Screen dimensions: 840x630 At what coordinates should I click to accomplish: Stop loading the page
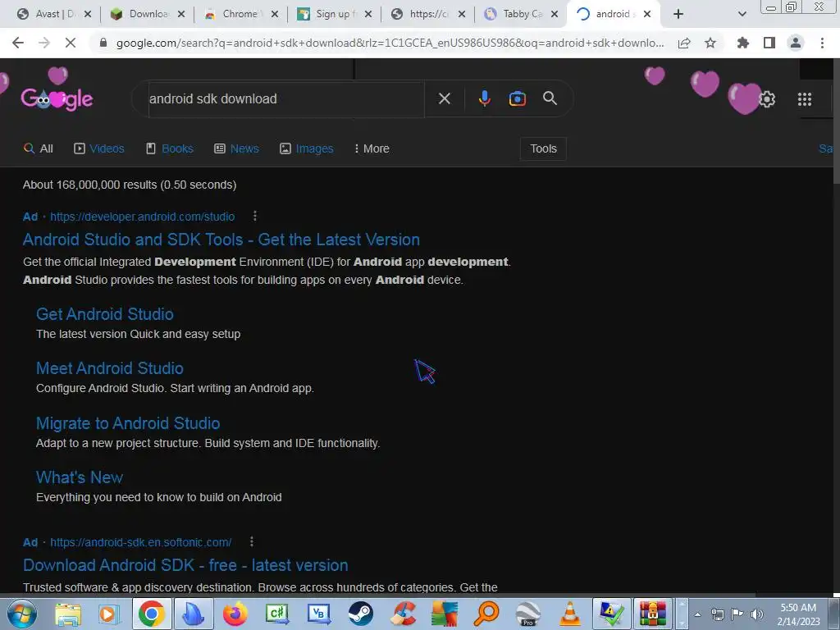click(x=71, y=43)
